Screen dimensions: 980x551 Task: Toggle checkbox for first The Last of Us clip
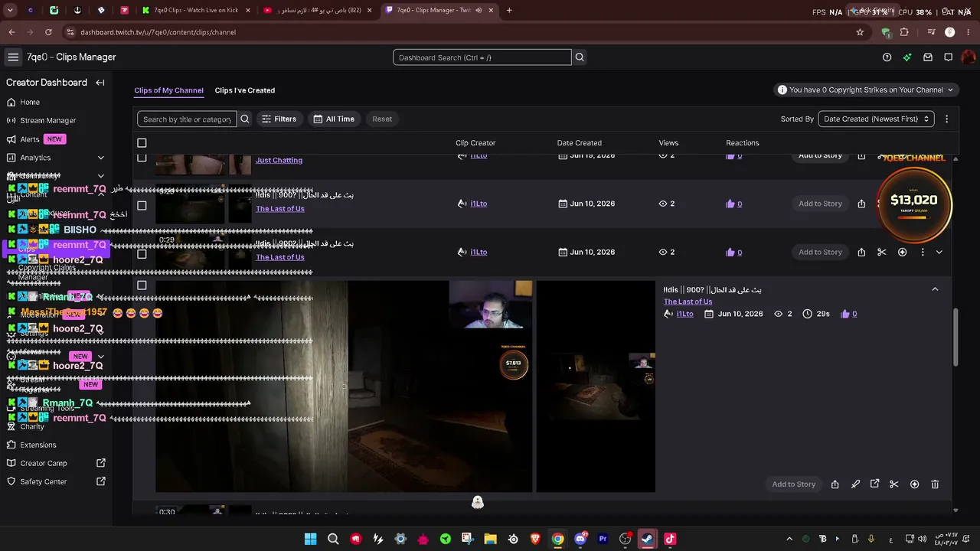(142, 205)
